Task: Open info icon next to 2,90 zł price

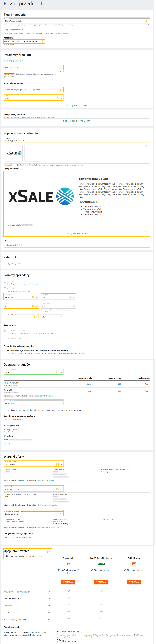Action: pyautogui.click(x=143, y=570)
